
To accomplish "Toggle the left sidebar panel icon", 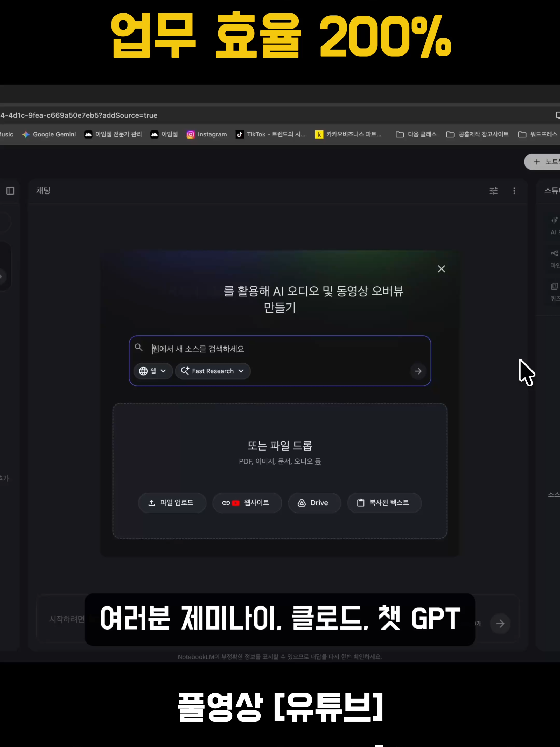I will (10, 191).
